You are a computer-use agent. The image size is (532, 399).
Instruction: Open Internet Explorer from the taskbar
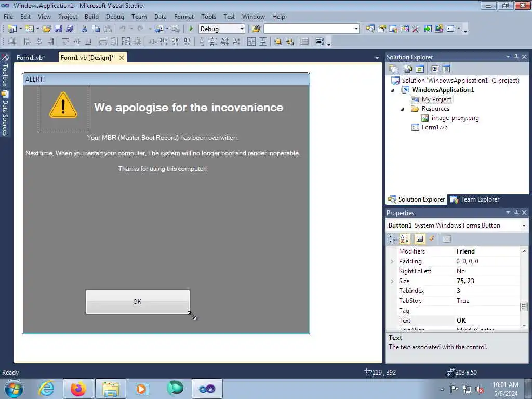46,389
